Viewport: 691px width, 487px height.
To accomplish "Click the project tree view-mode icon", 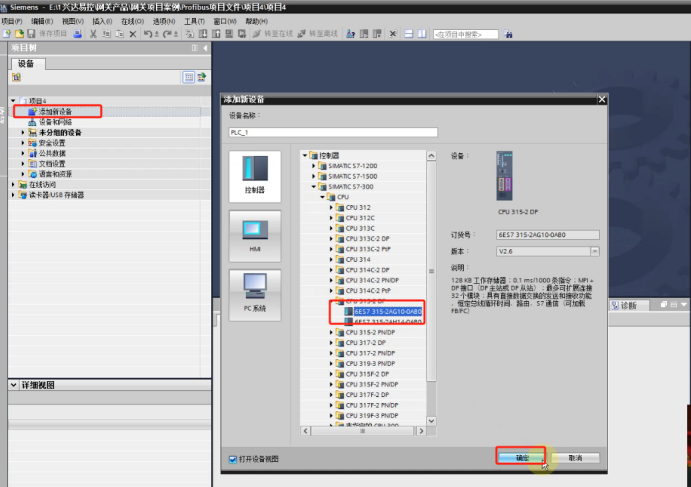I will coord(189,78).
